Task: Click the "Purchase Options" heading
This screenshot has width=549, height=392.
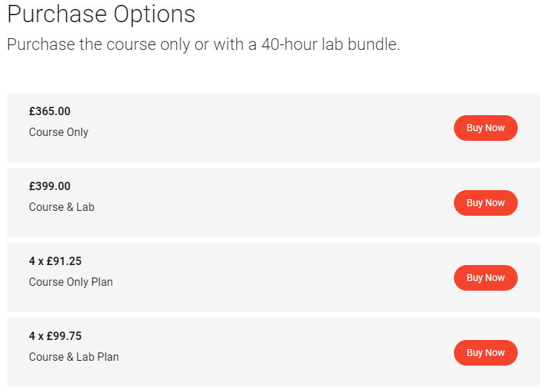Action: pos(101,14)
